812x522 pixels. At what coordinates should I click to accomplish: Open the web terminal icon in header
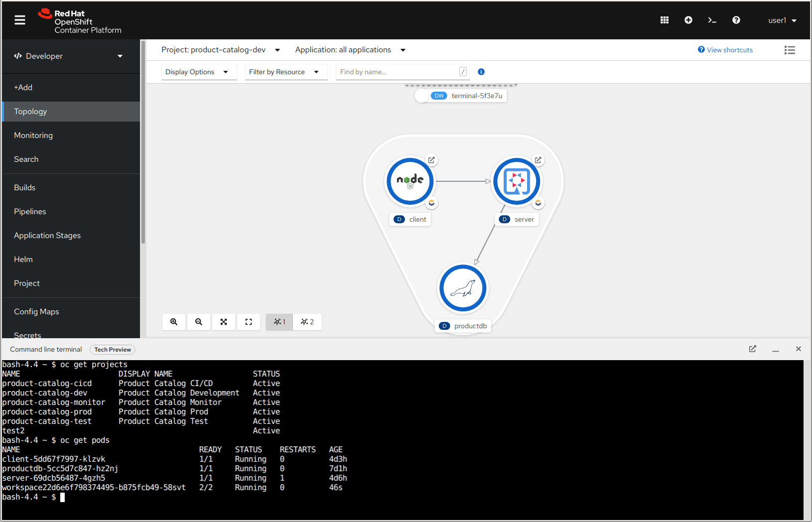[x=712, y=20]
